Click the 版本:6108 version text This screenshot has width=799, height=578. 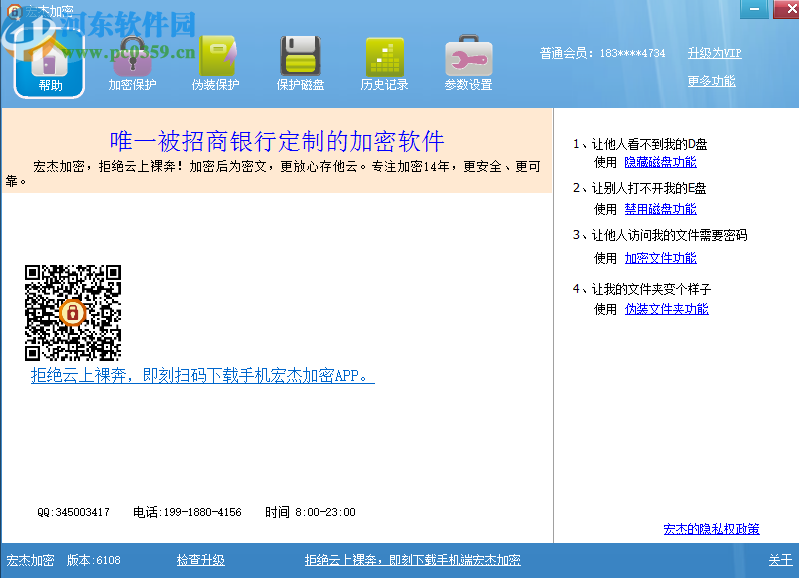point(94,560)
